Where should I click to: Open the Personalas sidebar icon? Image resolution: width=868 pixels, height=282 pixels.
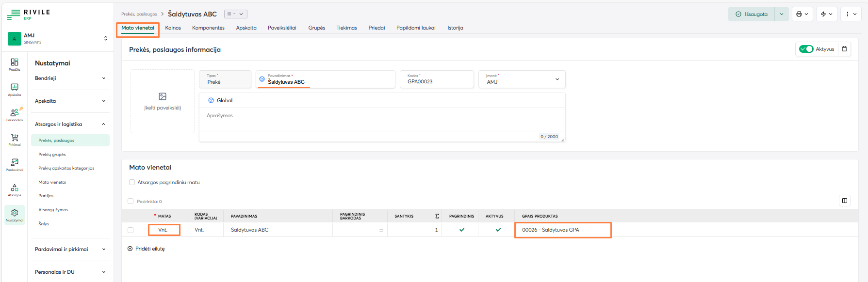tap(15, 114)
